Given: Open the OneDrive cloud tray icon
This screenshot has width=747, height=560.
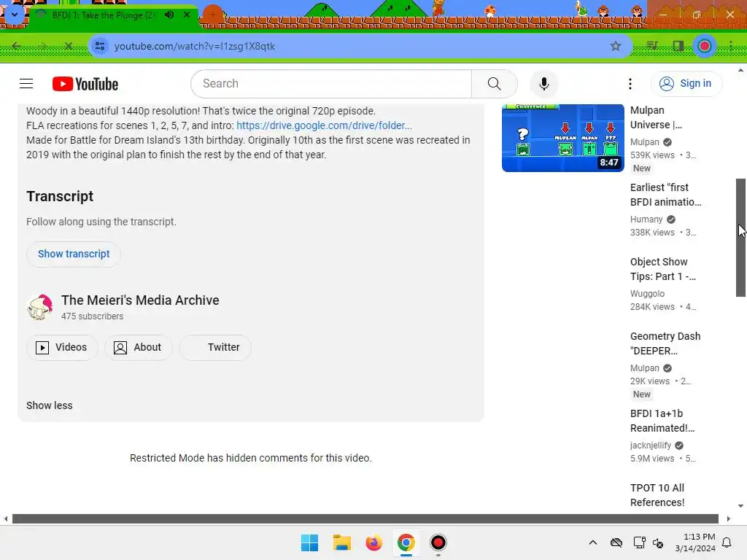Looking at the screenshot, I should click(x=616, y=542).
